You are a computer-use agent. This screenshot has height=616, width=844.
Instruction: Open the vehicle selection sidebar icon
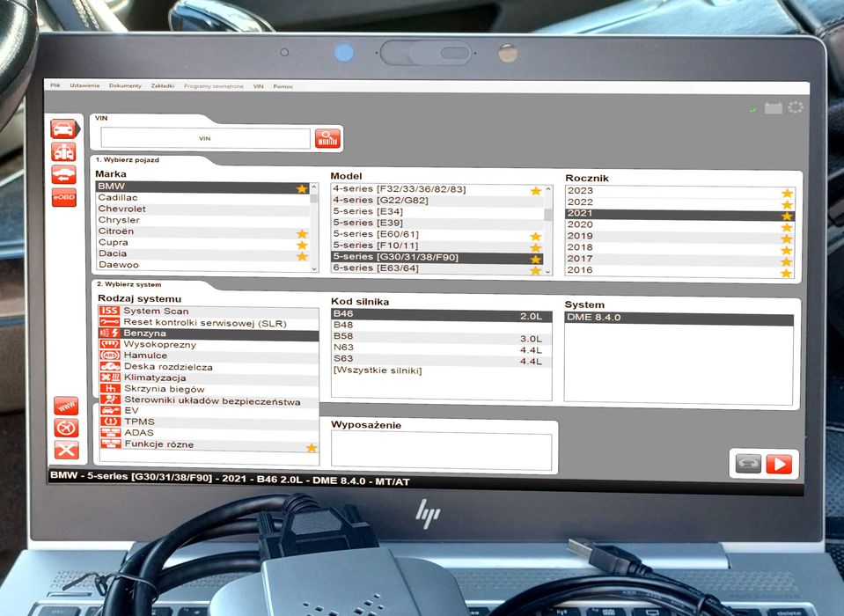63,129
